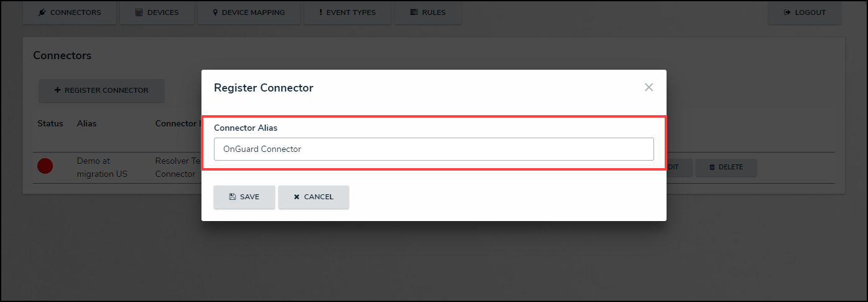Image resolution: width=868 pixels, height=302 pixels.
Task: Click the trash icon on Delete button
Action: point(712,167)
